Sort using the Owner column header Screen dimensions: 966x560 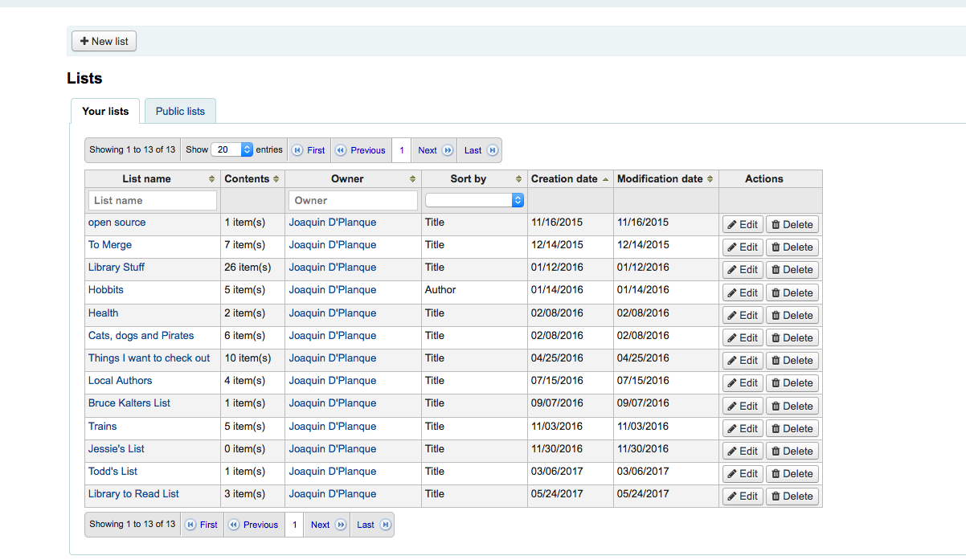coord(347,179)
